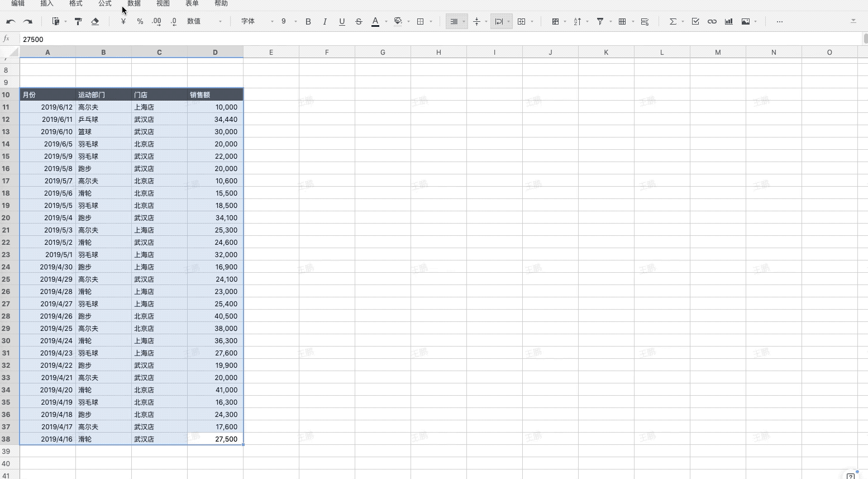
Task: Click the vertical align icon
Action: tap(476, 22)
